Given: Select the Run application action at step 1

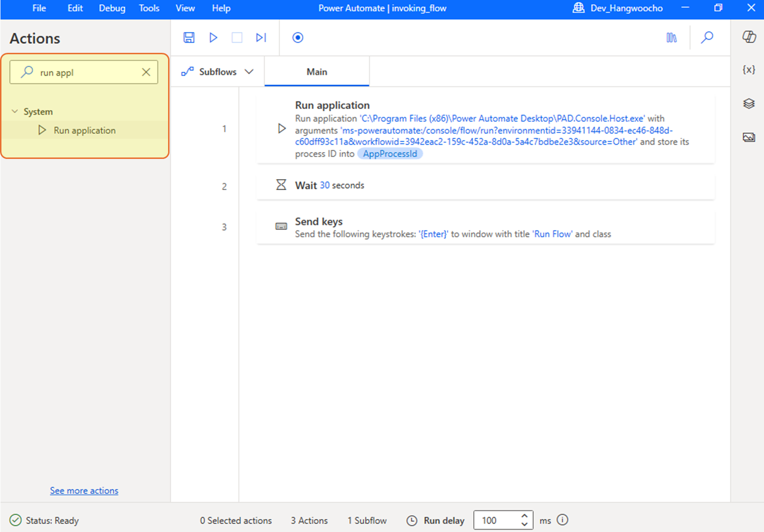Looking at the screenshot, I should [x=485, y=129].
